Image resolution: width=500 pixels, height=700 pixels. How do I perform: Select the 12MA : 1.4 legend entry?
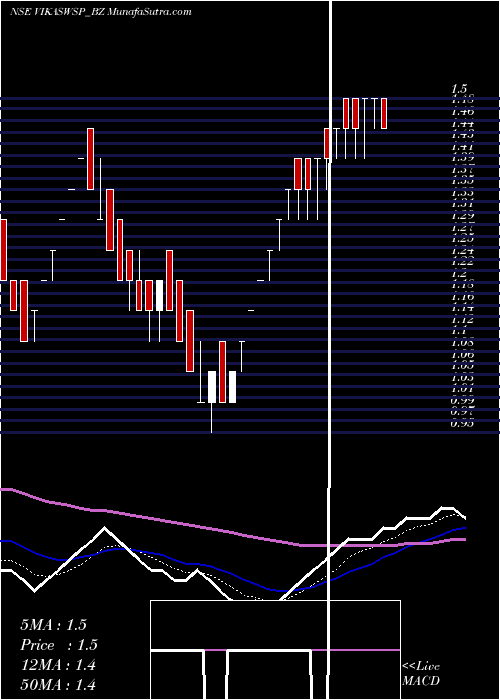(x=58, y=665)
